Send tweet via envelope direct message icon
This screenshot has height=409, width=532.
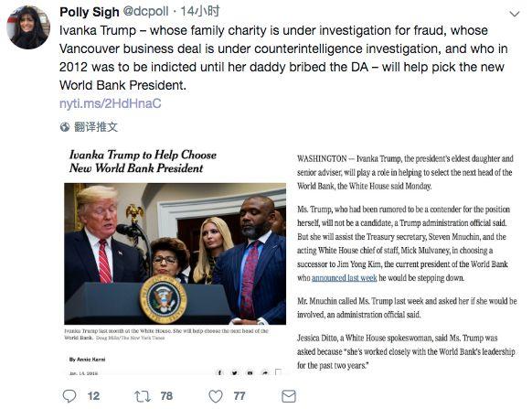point(289,396)
